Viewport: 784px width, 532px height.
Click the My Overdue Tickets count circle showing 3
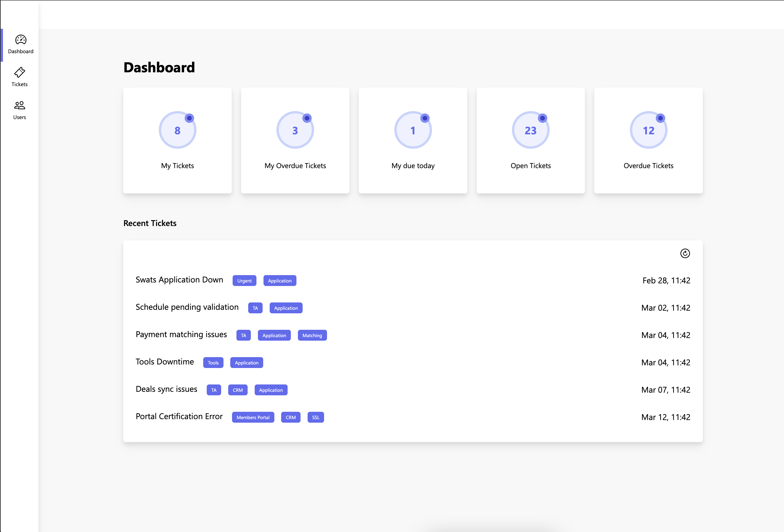(295, 130)
